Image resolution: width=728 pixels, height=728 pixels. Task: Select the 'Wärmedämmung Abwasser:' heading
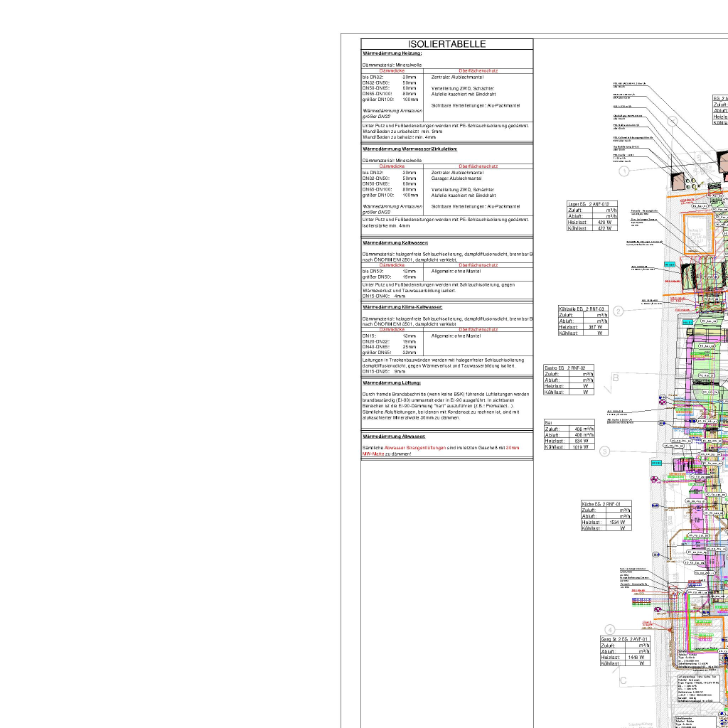click(394, 437)
